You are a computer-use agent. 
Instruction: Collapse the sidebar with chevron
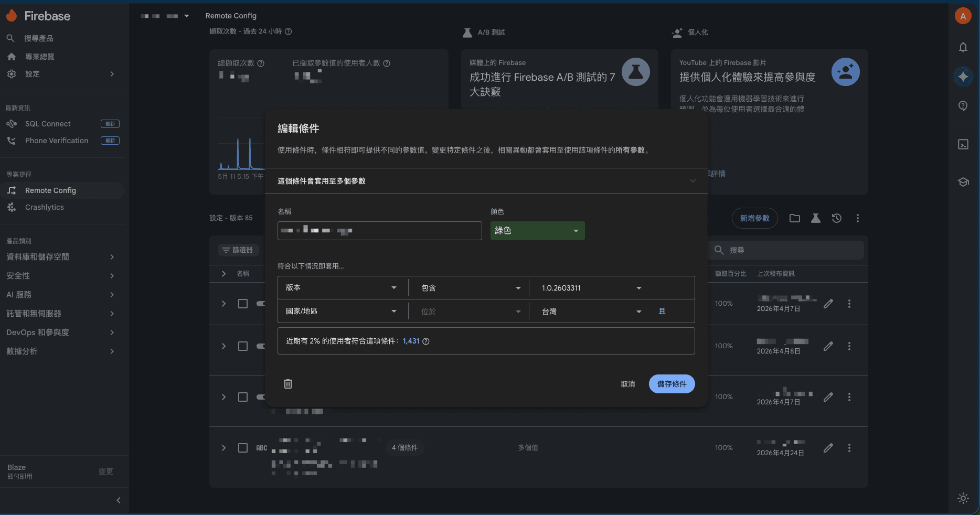click(118, 500)
